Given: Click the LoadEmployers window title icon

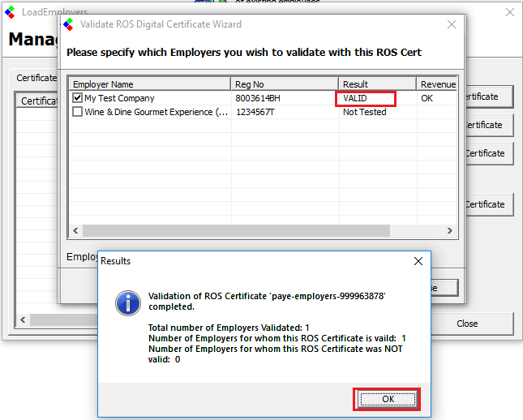Looking at the screenshot, I should click(x=10, y=12).
